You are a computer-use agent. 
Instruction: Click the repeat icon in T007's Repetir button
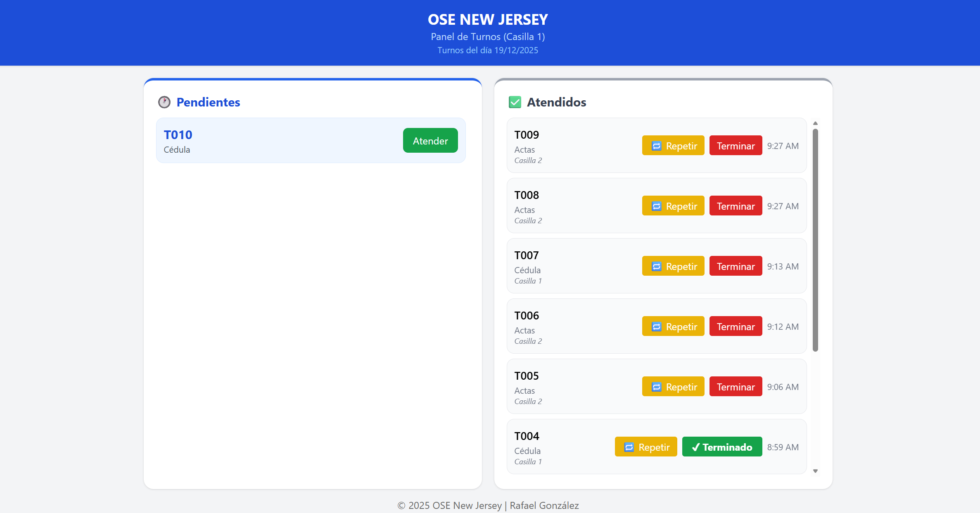point(656,266)
